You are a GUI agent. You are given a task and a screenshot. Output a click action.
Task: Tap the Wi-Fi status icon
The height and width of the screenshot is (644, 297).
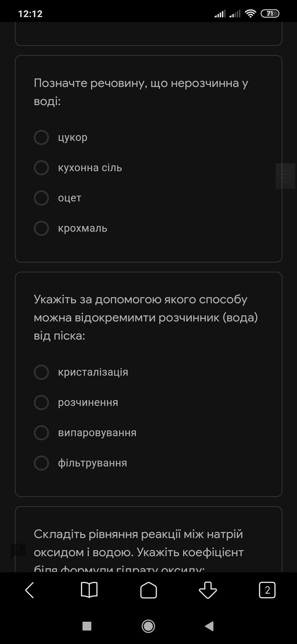250,13
